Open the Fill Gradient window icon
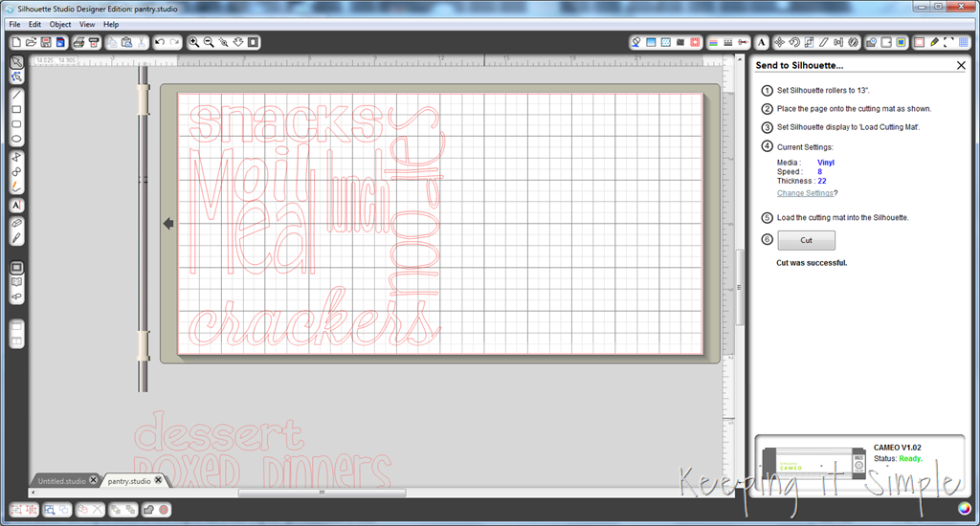980x526 pixels. [651, 42]
